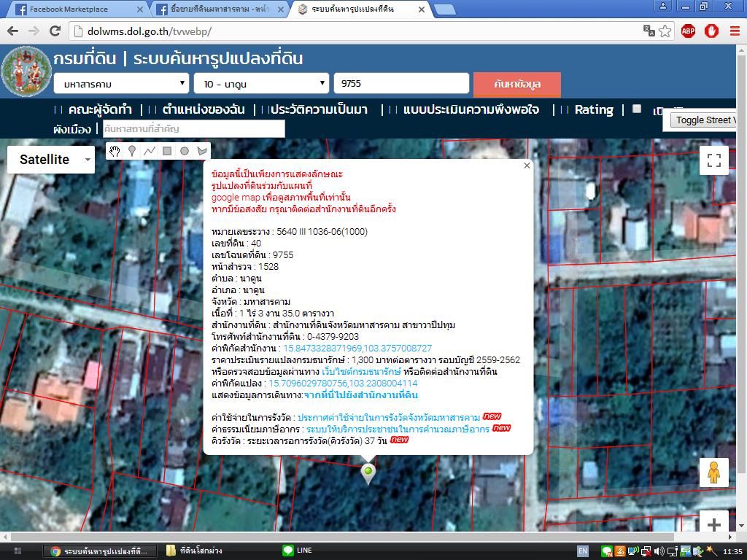Click the Department of Lands emblem logo
The width and height of the screenshot is (747, 560).
pos(26,71)
